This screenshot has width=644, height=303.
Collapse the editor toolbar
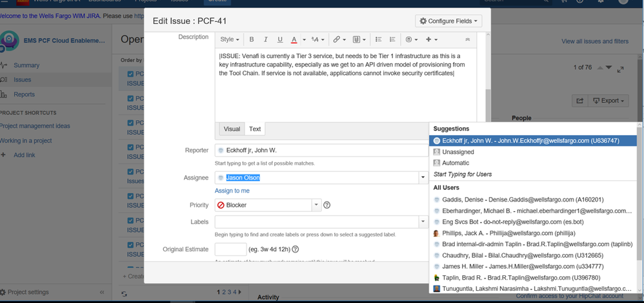467,39
